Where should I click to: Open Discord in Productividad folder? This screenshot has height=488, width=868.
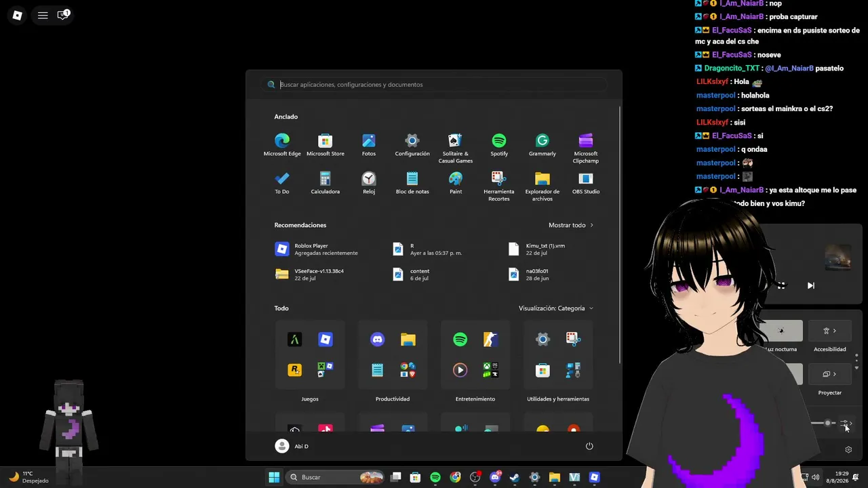click(x=378, y=340)
